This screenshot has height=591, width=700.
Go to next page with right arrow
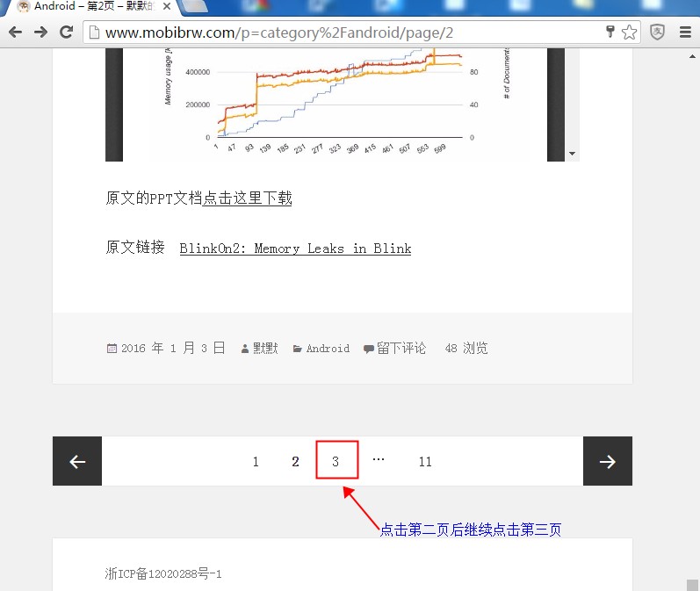click(x=607, y=461)
